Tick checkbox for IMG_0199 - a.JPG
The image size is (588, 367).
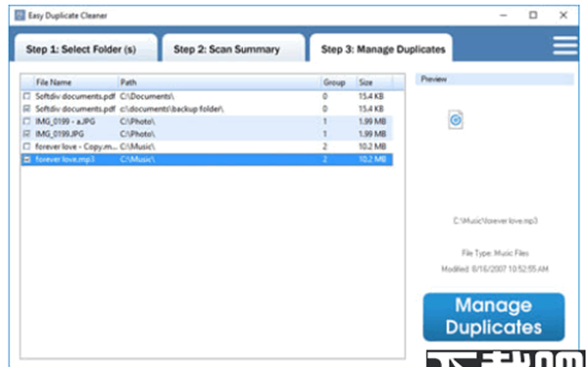[x=26, y=122]
